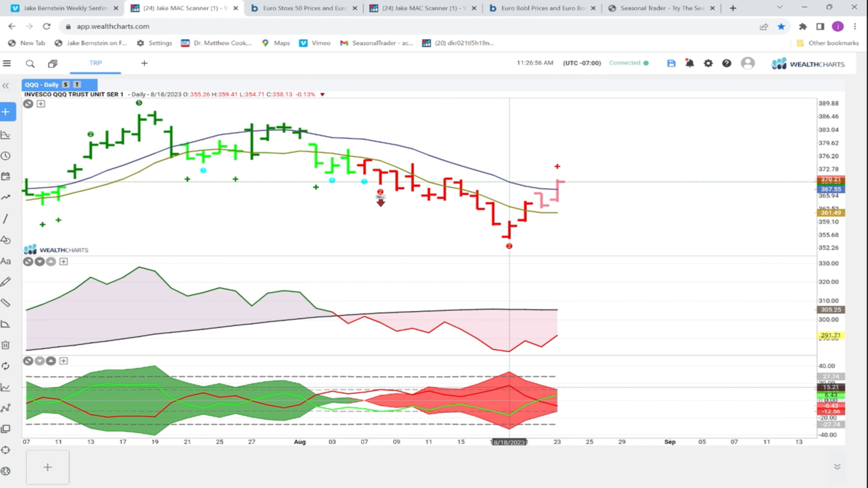Select the ruler measure tool

click(x=5, y=303)
